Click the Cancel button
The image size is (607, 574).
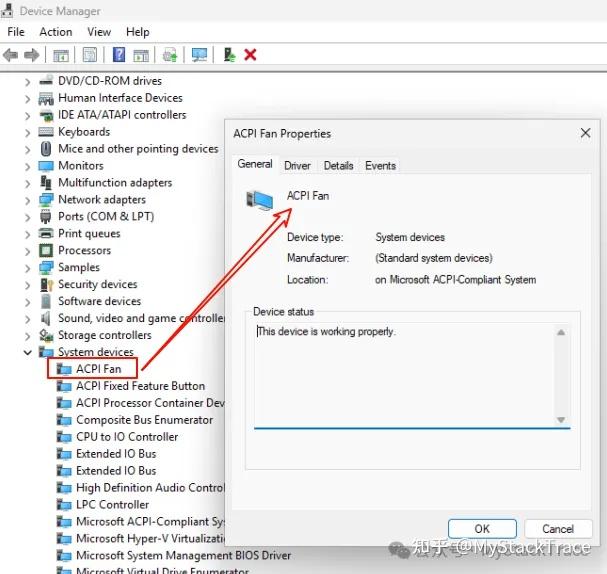tap(558, 529)
